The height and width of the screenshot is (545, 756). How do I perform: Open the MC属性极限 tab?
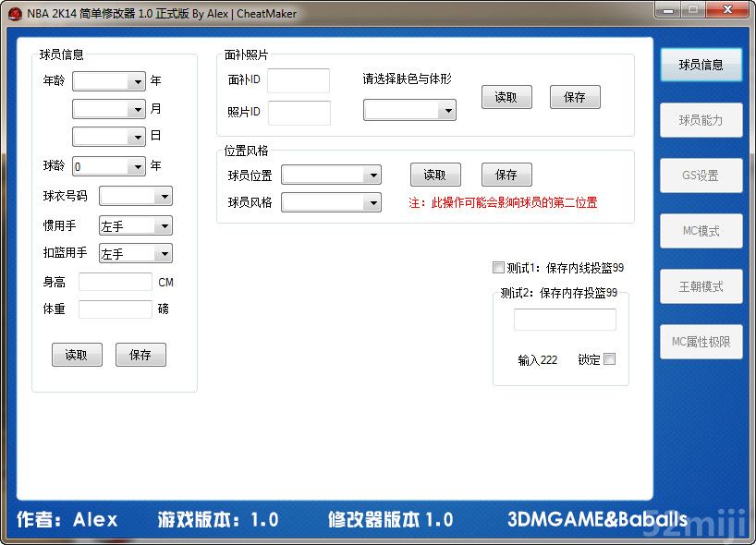(701, 343)
